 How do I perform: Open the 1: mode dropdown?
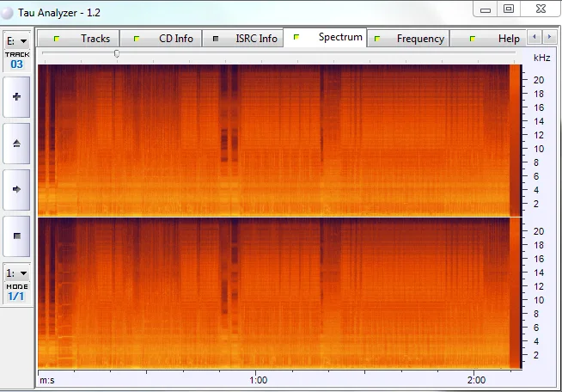16,273
